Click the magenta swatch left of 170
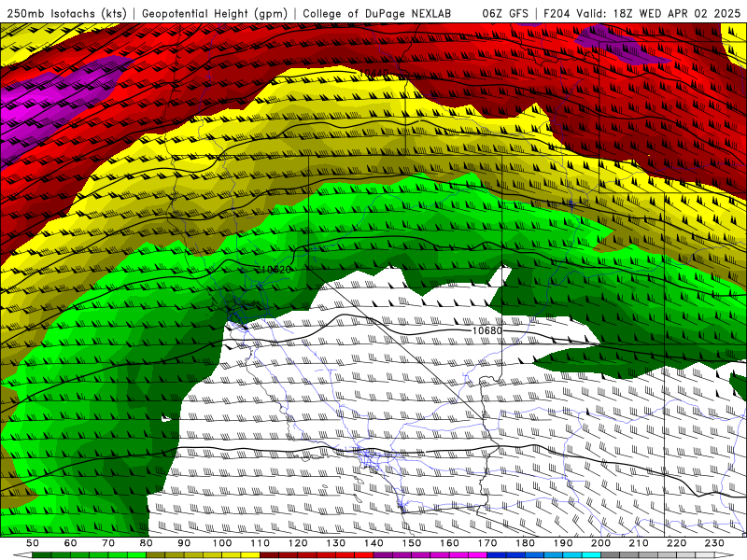 click(x=478, y=555)
